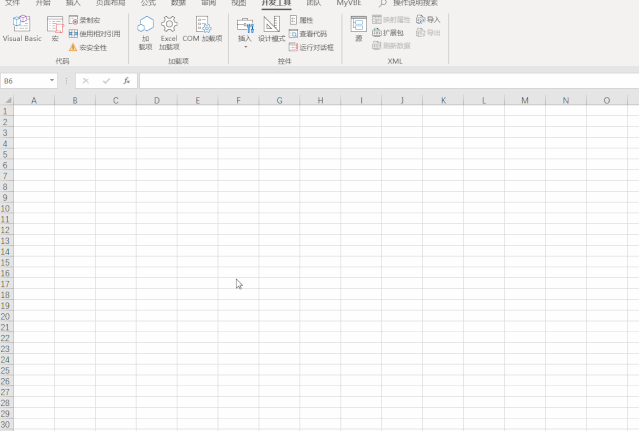The image size is (639, 431).
Task: Open the Formulas (公式) tab
Action: click(148, 3)
